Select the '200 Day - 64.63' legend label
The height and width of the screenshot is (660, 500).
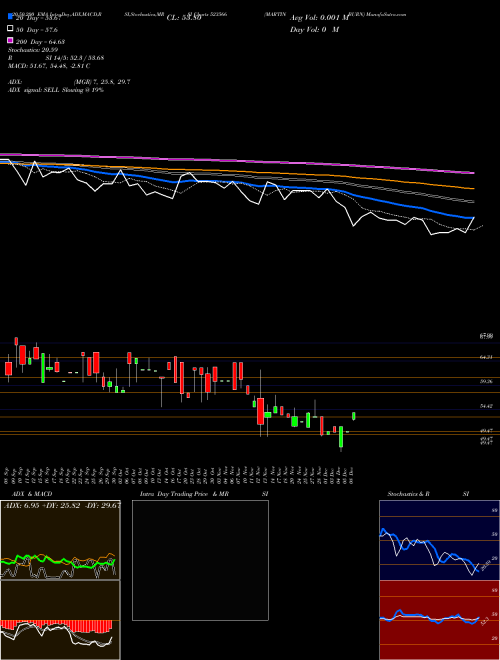pos(40,42)
